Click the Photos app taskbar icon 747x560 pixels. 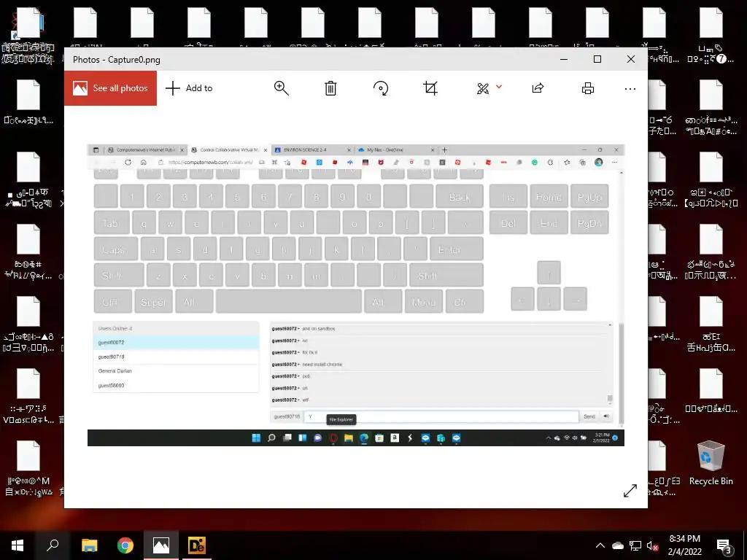coord(161,545)
